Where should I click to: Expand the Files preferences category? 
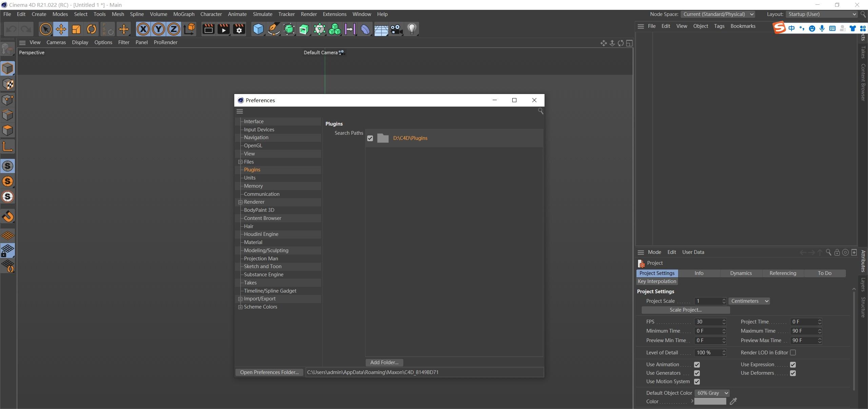coord(240,162)
